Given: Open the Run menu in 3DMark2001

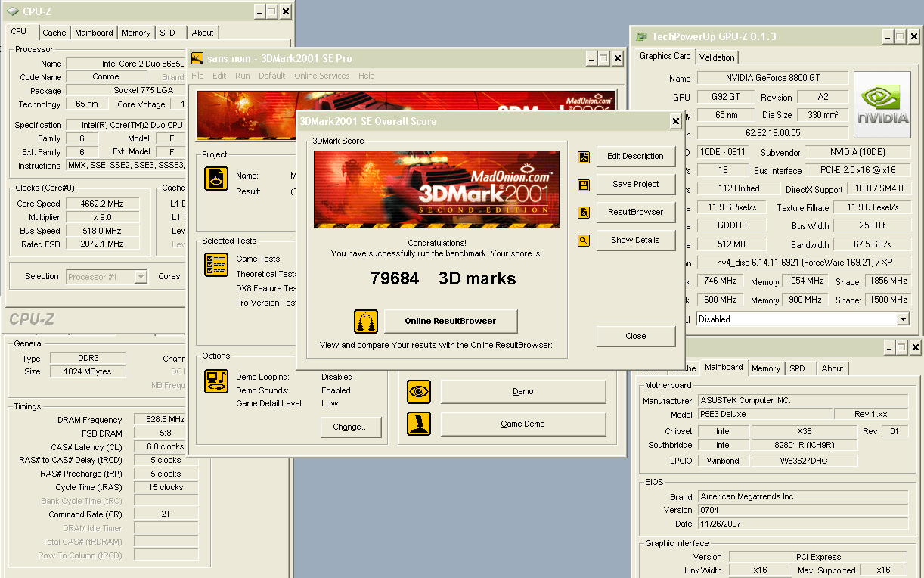Looking at the screenshot, I should tap(243, 76).
